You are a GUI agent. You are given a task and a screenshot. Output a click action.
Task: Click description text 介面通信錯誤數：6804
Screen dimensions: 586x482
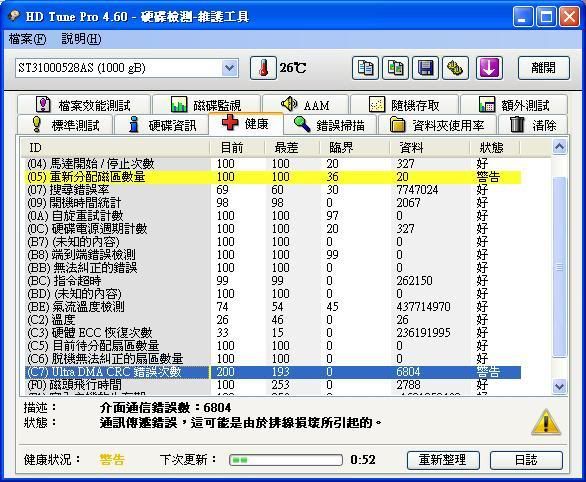[x=165, y=408]
